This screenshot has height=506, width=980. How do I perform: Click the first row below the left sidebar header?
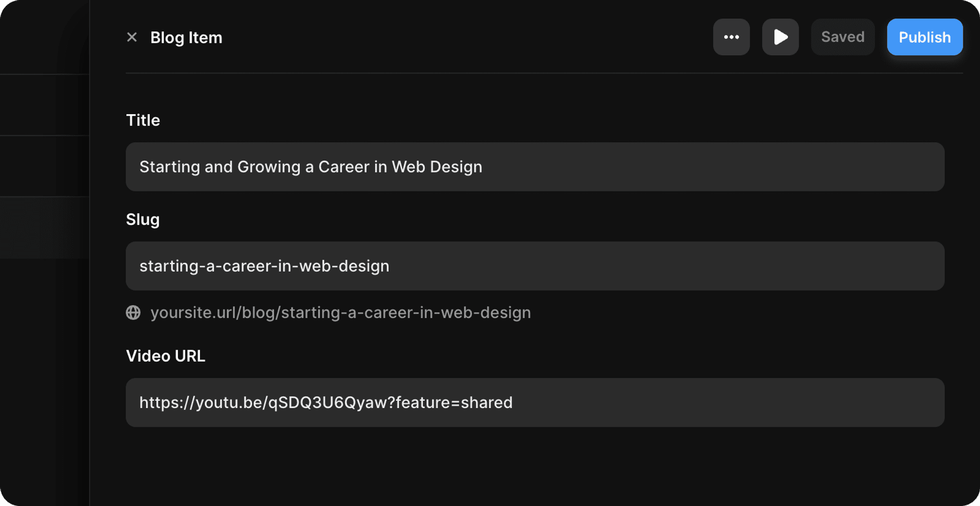(x=44, y=105)
